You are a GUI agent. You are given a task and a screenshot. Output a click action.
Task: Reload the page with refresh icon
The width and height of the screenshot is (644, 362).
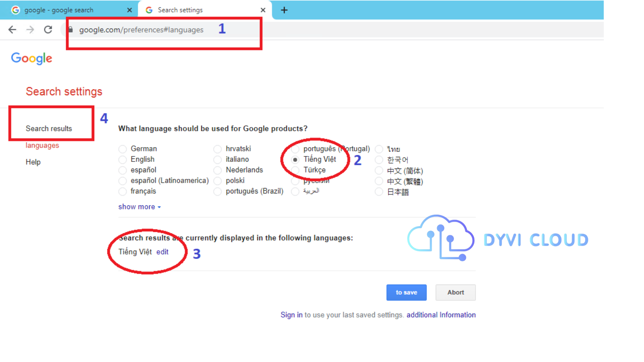[x=48, y=29]
